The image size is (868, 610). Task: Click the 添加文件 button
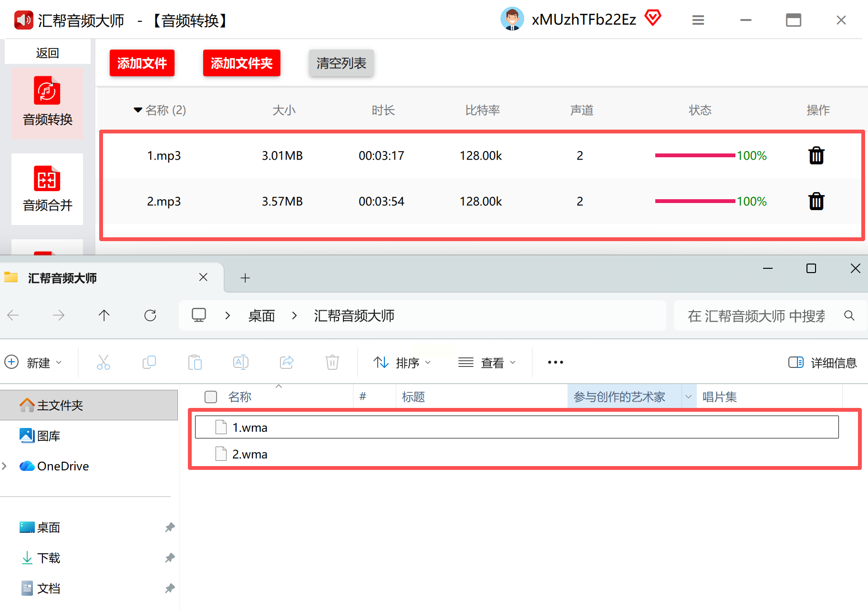click(142, 63)
